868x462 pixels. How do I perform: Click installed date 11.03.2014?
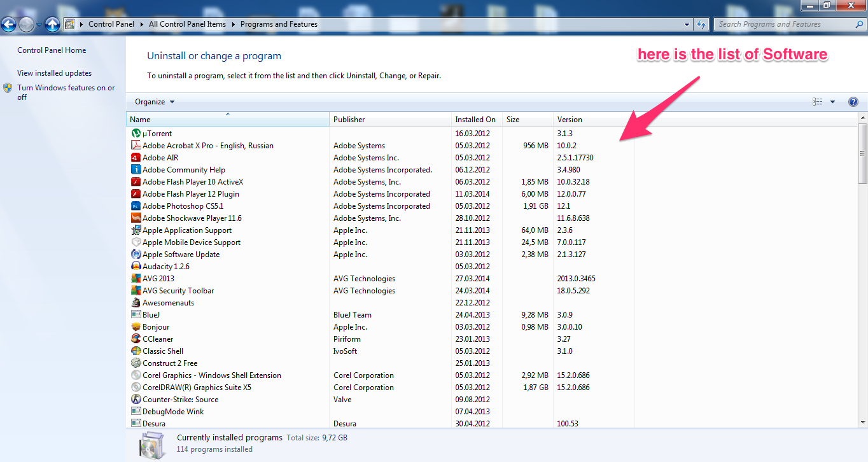coord(473,194)
